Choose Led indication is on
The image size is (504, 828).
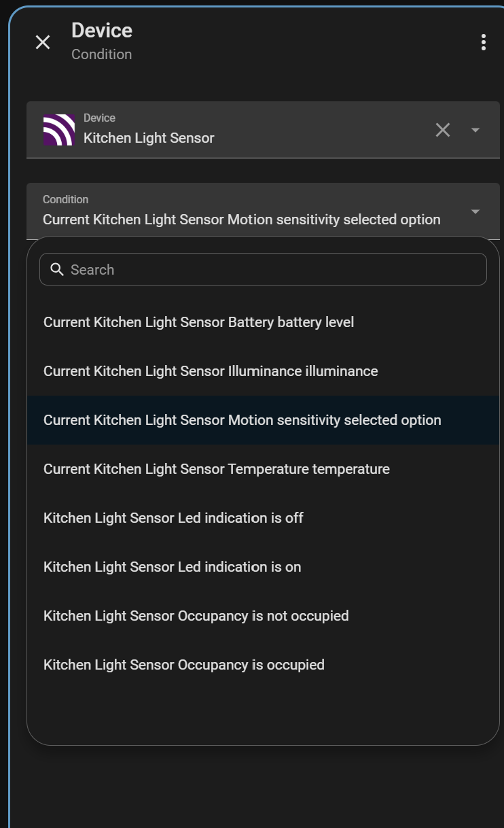coord(263,567)
